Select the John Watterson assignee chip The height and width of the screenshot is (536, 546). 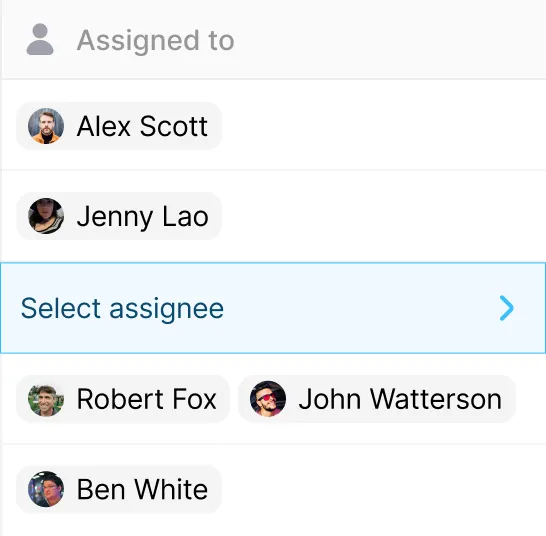point(377,399)
